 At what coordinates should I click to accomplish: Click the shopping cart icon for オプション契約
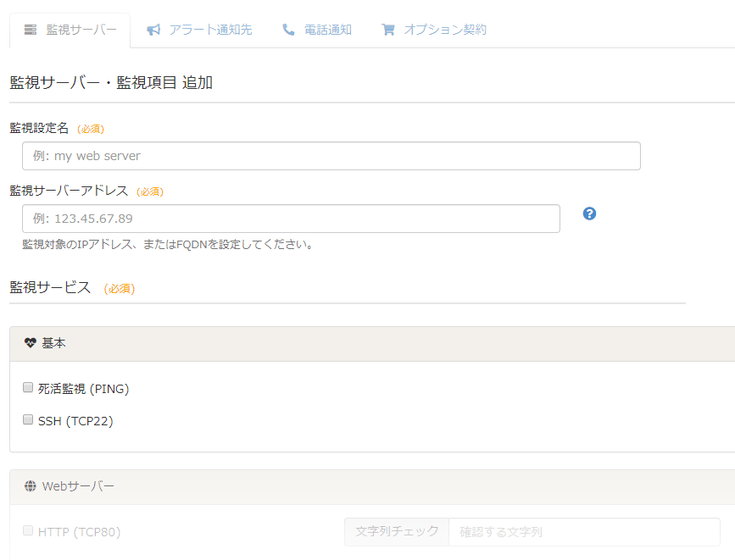388,30
